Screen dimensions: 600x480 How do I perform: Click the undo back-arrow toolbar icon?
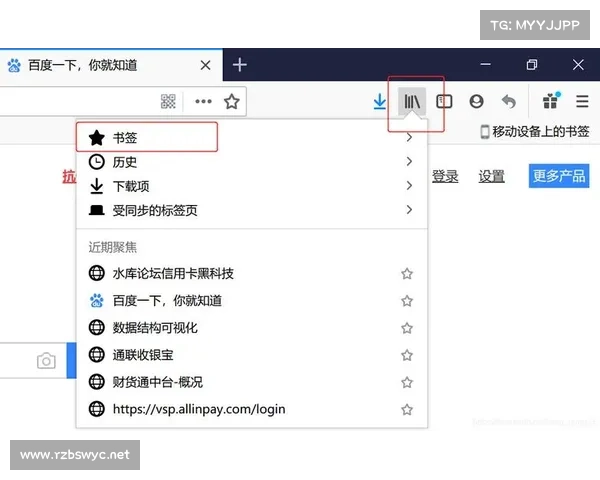pyautogui.click(x=509, y=101)
